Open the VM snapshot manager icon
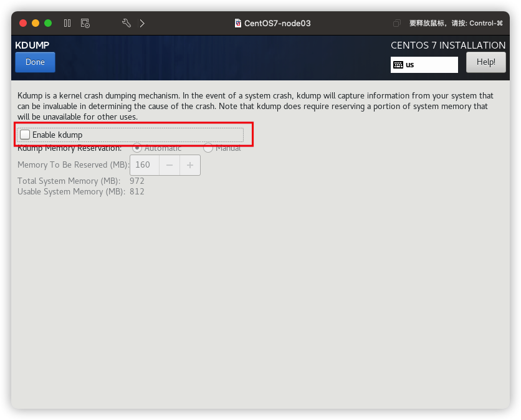 tap(85, 23)
